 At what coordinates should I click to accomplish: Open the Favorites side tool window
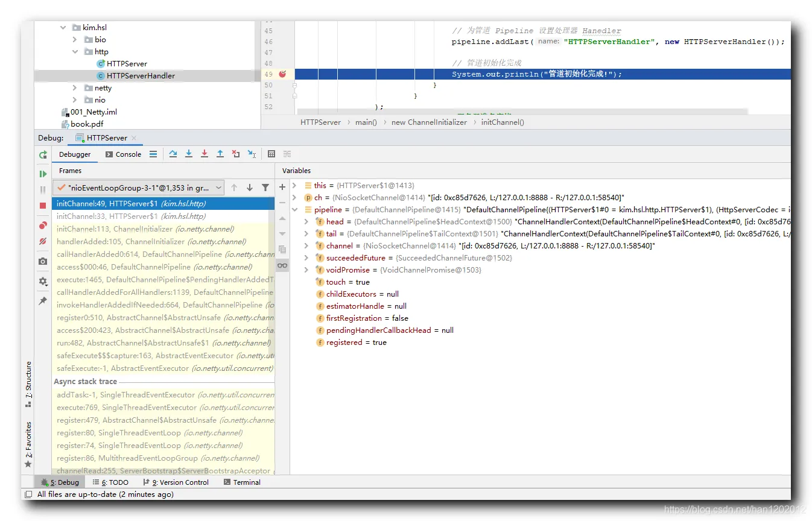point(28,445)
